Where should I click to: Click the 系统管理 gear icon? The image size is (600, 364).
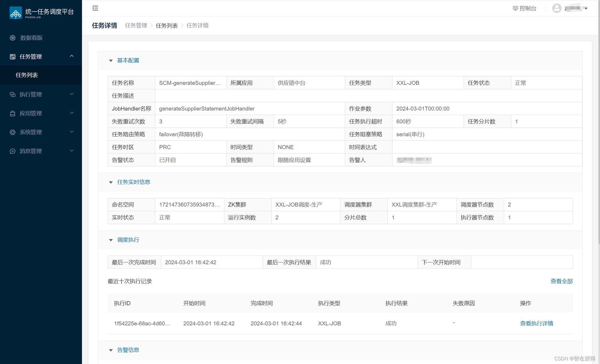pos(13,132)
